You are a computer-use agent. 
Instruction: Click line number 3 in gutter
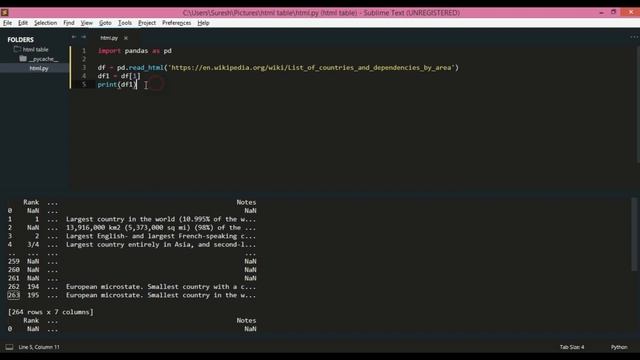click(84, 68)
